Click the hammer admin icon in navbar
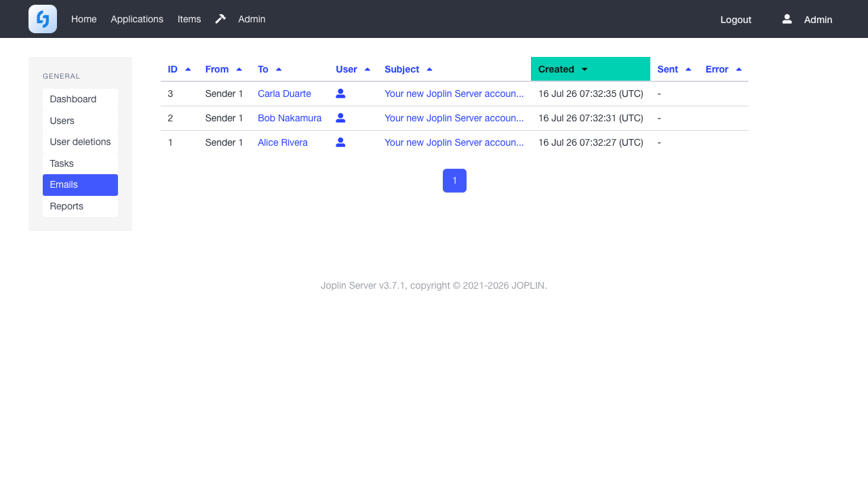The width and height of the screenshot is (868, 488). [x=220, y=19]
